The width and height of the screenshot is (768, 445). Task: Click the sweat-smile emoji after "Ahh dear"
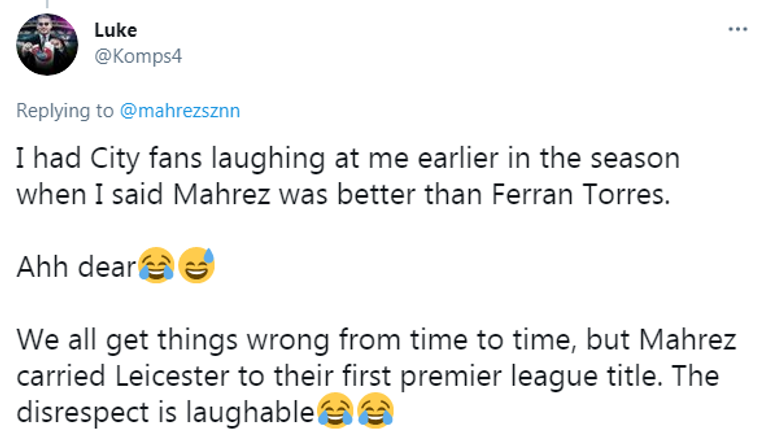click(197, 264)
